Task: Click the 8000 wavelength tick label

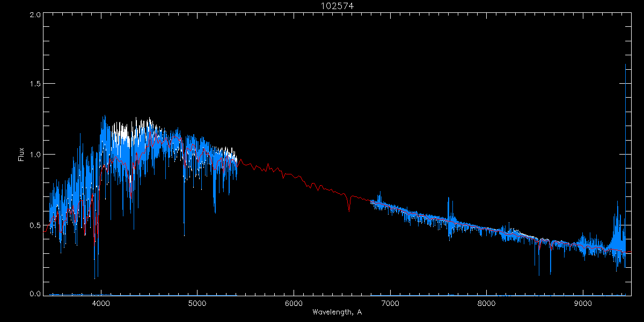Action: (x=487, y=303)
